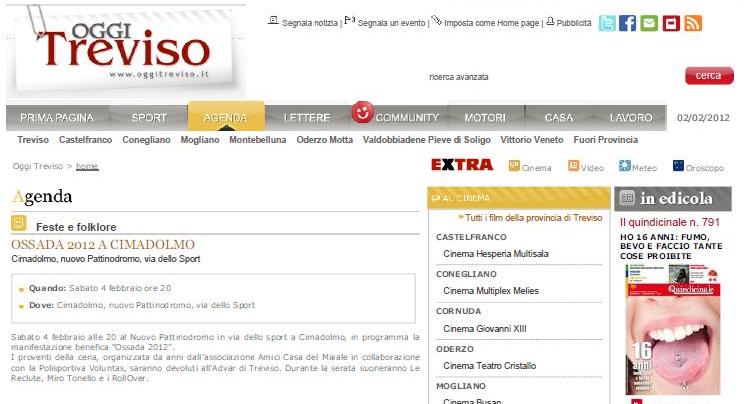
Task: Click the Video icon in the Extra bar
Action: coord(573,166)
